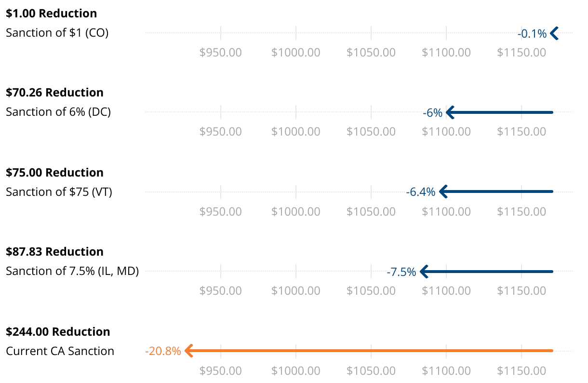Select the orange Current CA Sanction bar
The height and width of the screenshot is (383, 588).
369,351
